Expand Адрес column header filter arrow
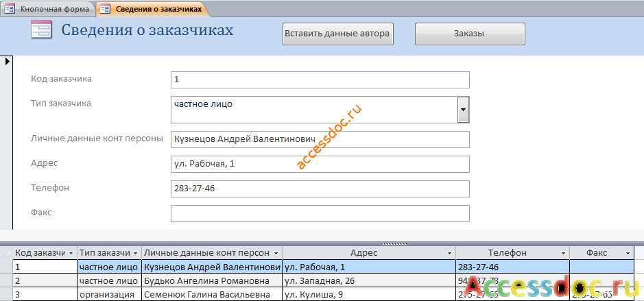The width and height of the screenshot is (644, 301). point(450,254)
